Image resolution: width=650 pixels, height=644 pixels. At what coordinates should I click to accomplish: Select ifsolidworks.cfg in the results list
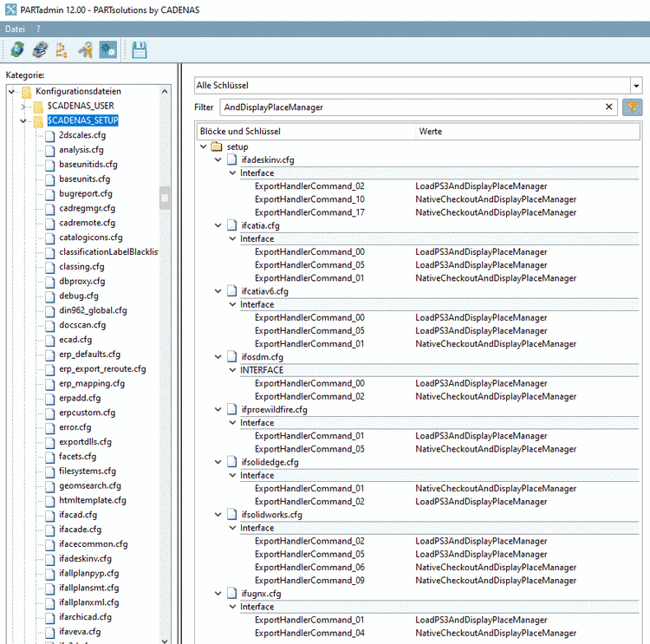(271, 515)
